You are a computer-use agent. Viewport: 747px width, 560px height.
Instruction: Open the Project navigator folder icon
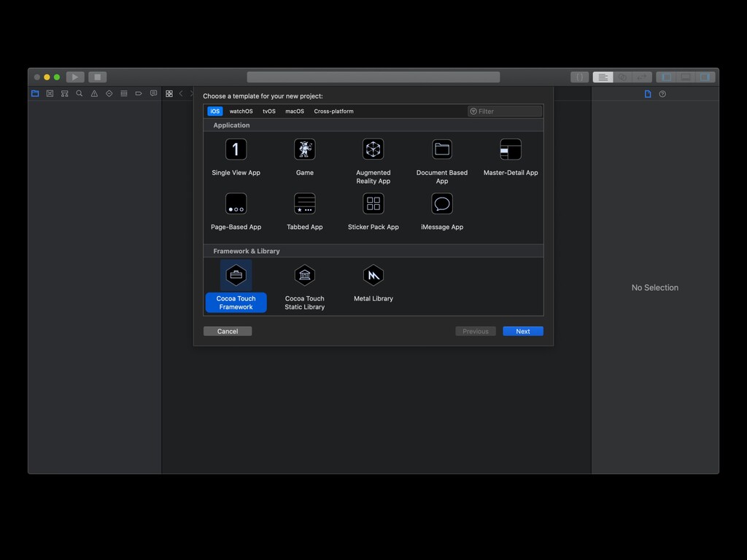[35, 93]
